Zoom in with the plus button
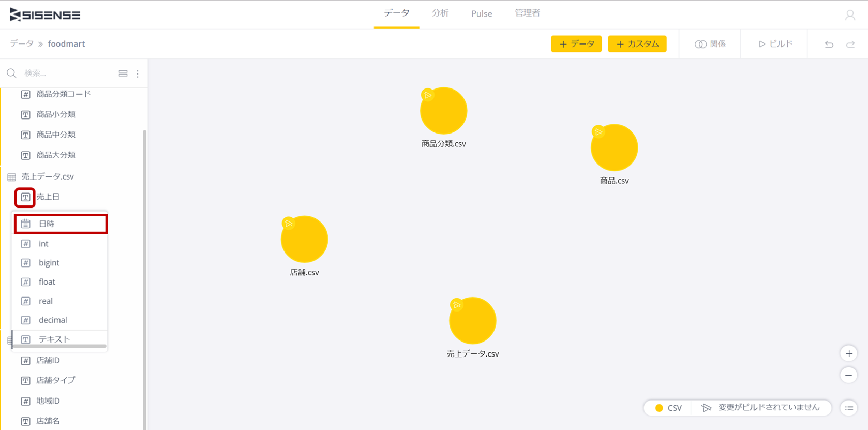868x430 pixels. [x=849, y=353]
